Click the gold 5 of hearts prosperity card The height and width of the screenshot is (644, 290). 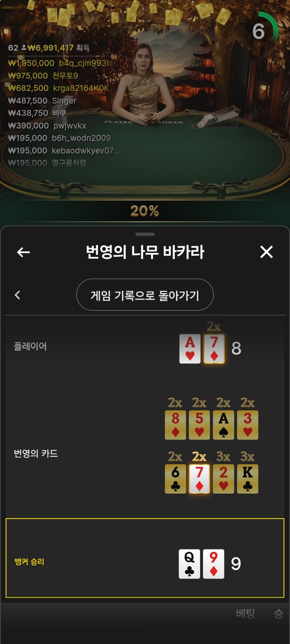click(x=199, y=425)
